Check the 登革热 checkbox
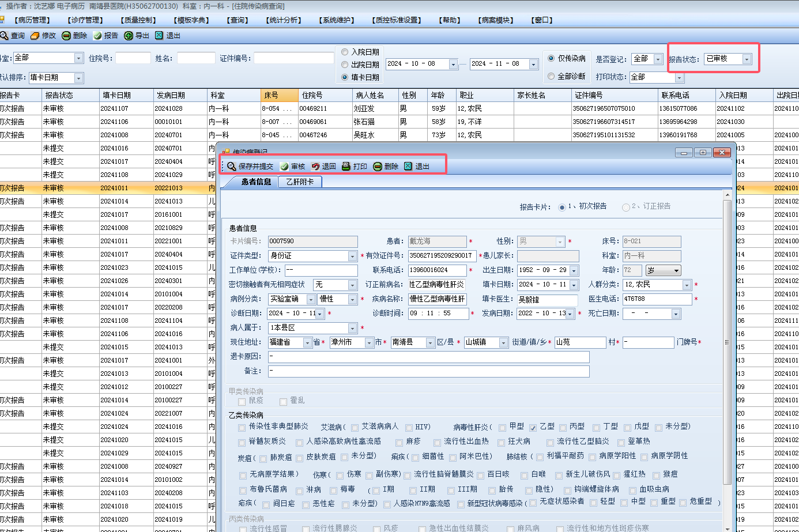799x532 pixels. coord(621,442)
